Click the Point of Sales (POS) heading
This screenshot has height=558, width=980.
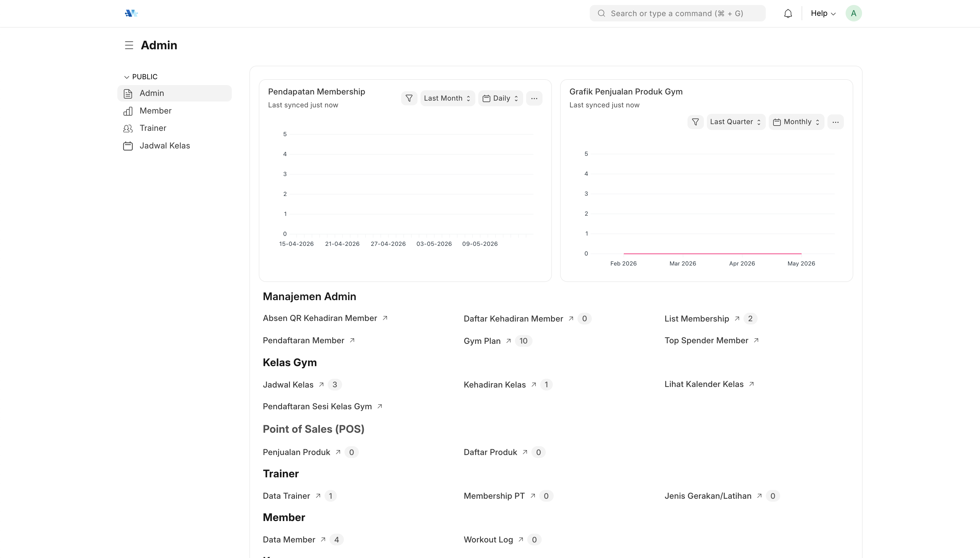coord(313,429)
